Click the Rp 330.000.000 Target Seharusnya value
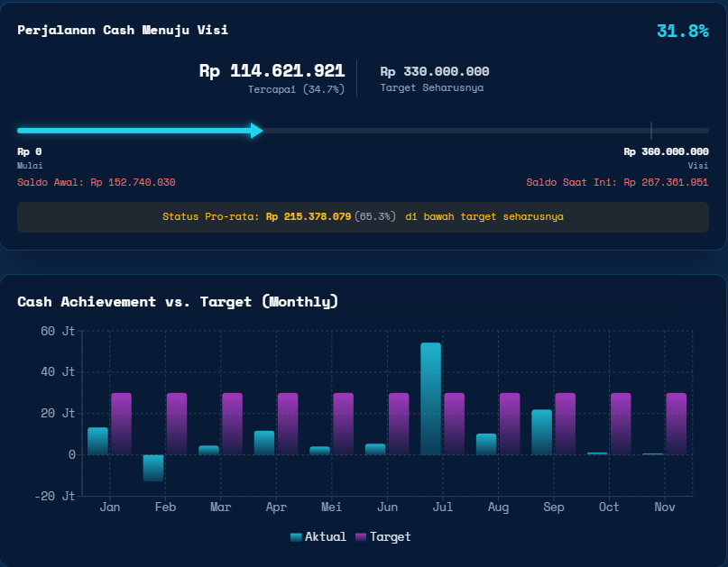 point(435,71)
